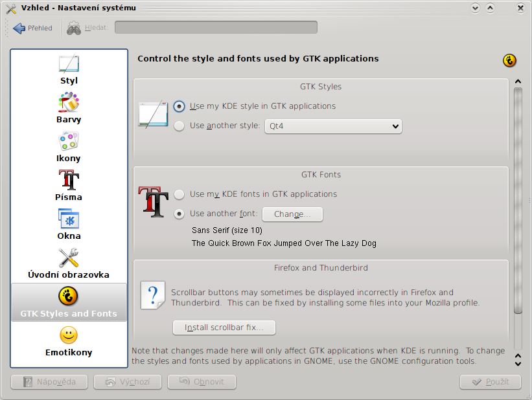Focus the Hledat search field

pyautogui.click(x=216, y=27)
